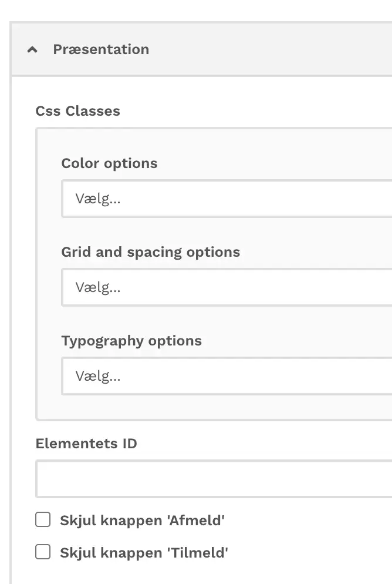Click the Vælg... placeholder under Typography options

[x=98, y=376]
